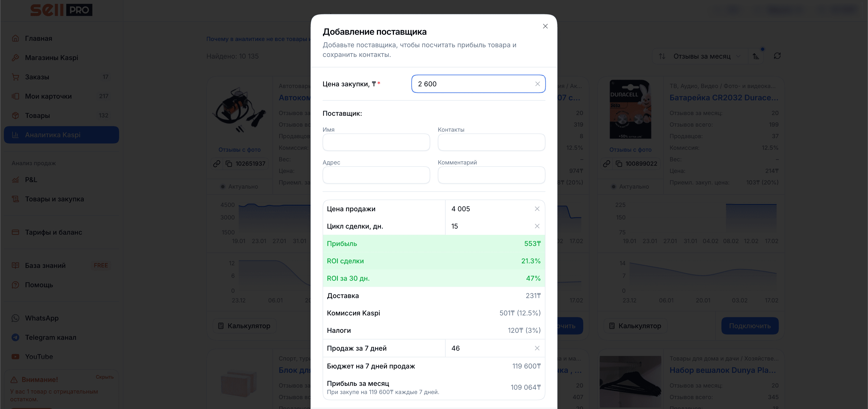Open Калькулятор for Duracell battery card
Screen dimensions: 868x409
pos(635,326)
